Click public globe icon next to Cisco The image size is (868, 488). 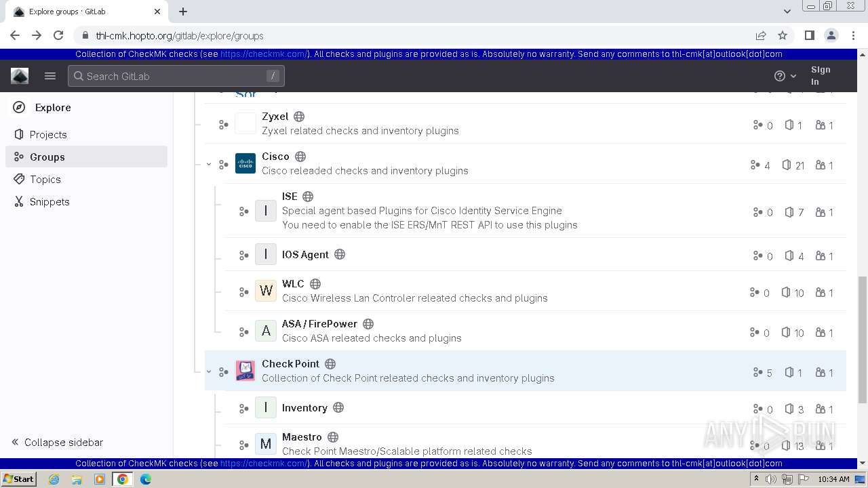[x=300, y=157]
